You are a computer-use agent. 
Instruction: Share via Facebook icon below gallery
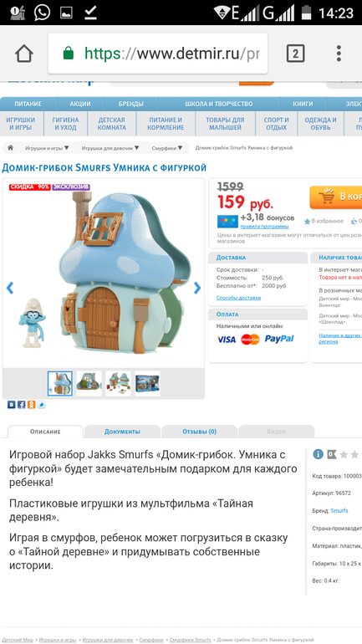(x=22, y=405)
